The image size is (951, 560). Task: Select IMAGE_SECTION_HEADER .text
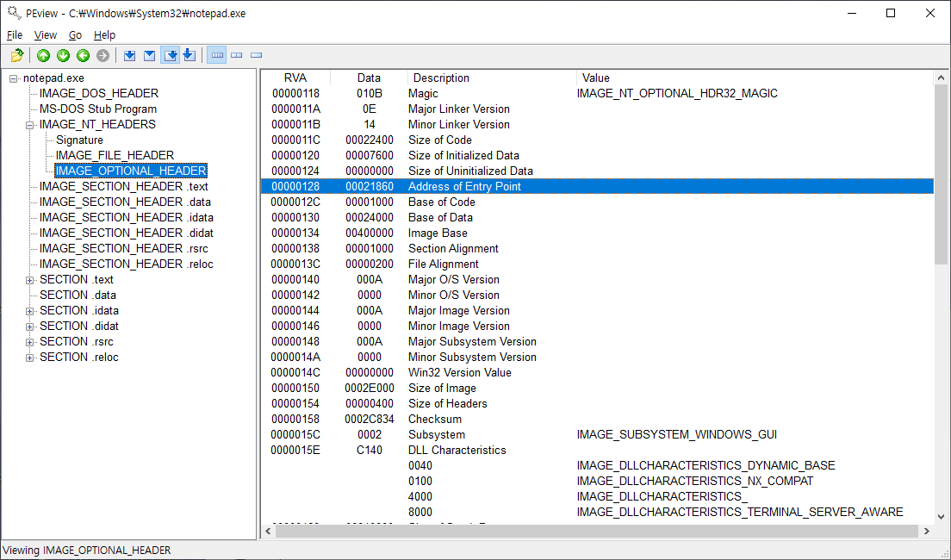point(124,187)
